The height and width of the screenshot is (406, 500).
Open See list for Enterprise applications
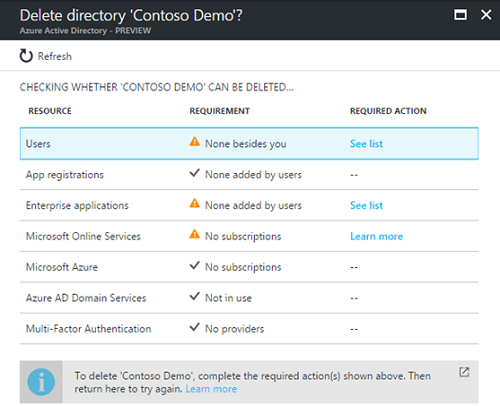coord(366,205)
